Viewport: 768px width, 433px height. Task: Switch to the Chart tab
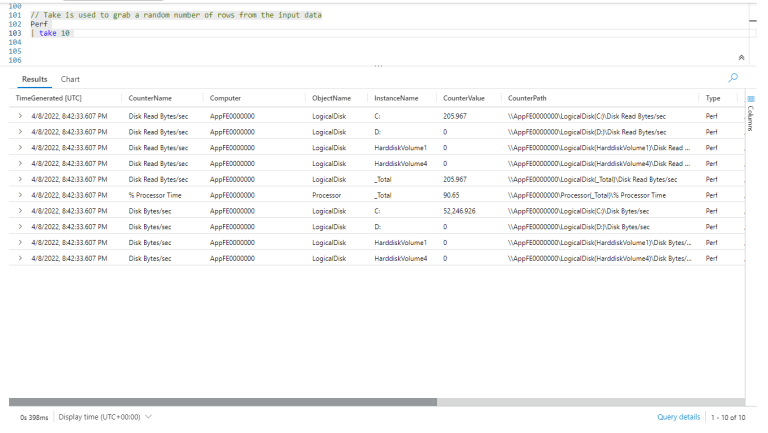click(70, 79)
